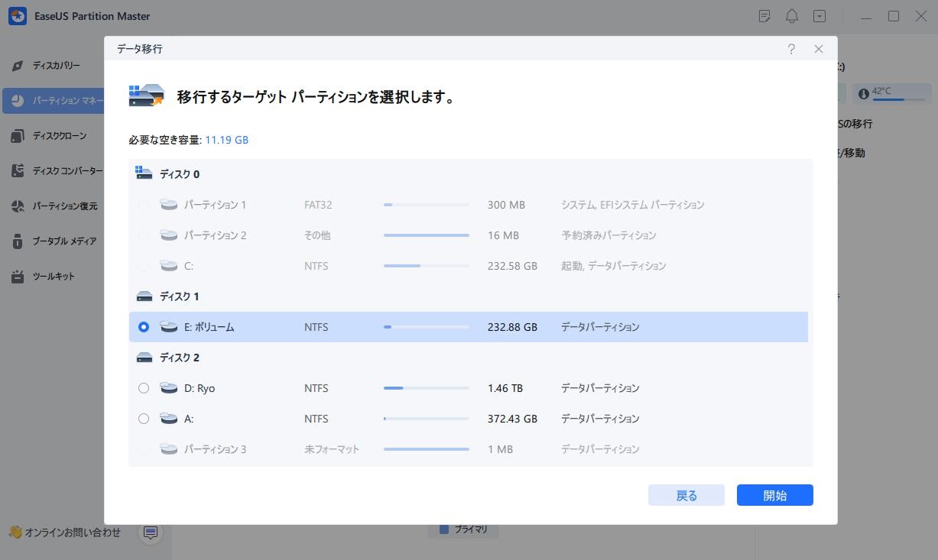Screen dimensions: 938x560
Task: Open the data migration help icon
Action: tap(791, 48)
